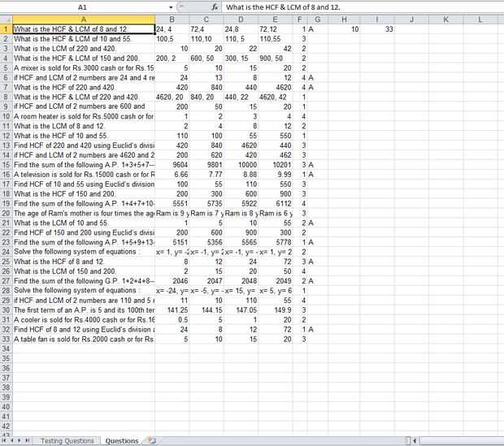Select column H header
Viewport: 504px width, 446px height.
tap(344, 19)
